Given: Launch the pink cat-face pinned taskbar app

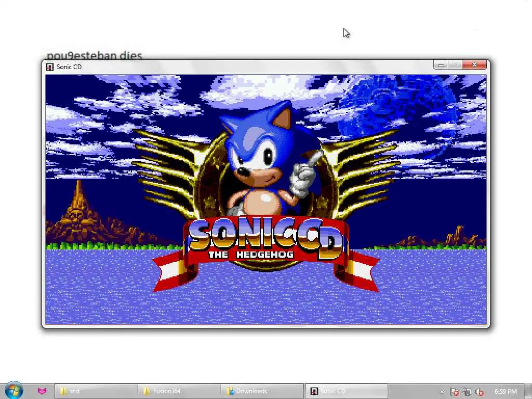Looking at the screenshot, I should [x=42, y=391].
